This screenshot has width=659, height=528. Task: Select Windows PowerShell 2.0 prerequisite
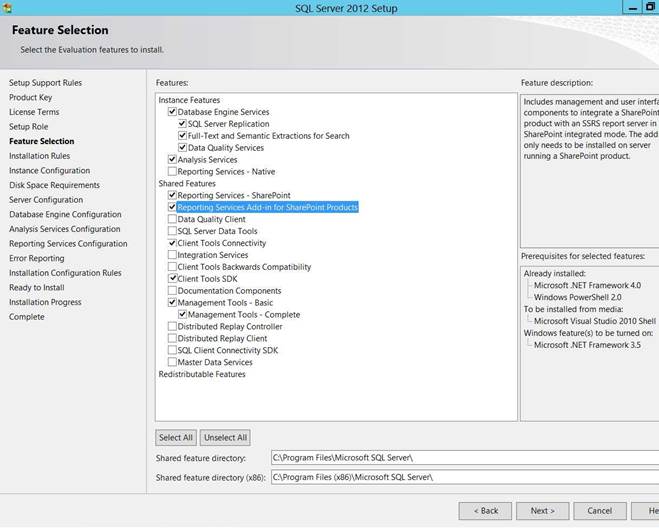pyautogui.click(x=577, y=297)
